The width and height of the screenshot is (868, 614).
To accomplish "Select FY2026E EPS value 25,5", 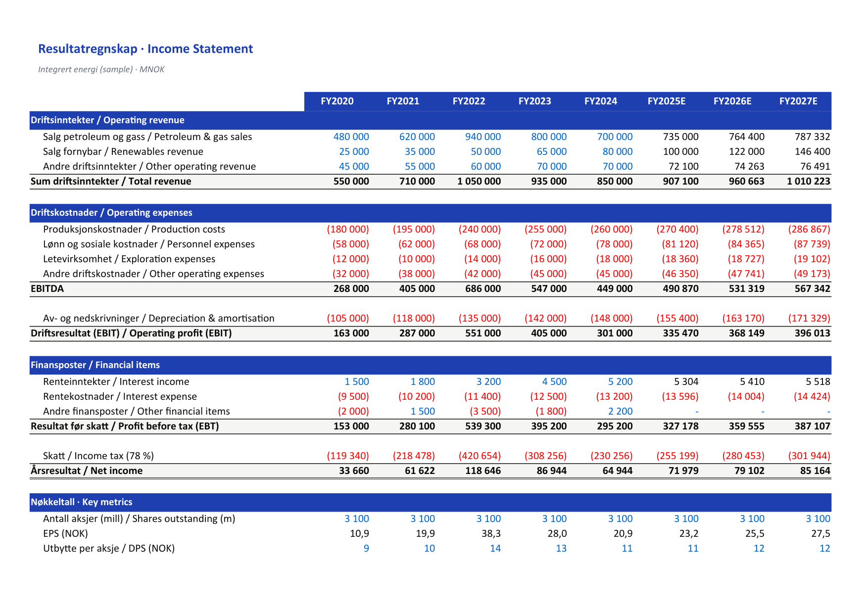I will click(x=755, y=533).
